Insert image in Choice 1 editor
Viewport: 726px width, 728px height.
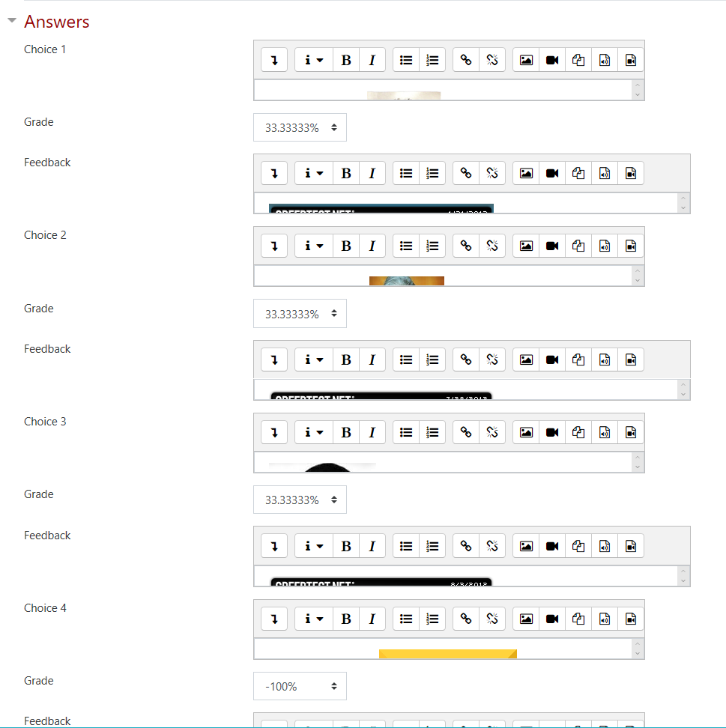pos(526,60)
